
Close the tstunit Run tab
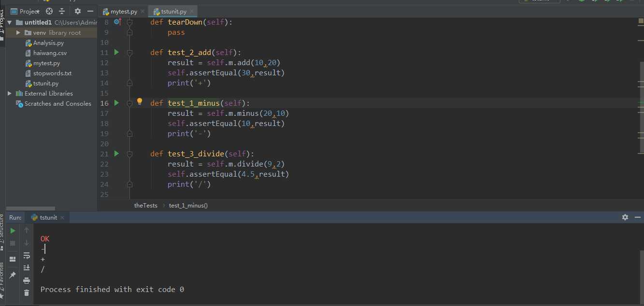pos(62,218)
